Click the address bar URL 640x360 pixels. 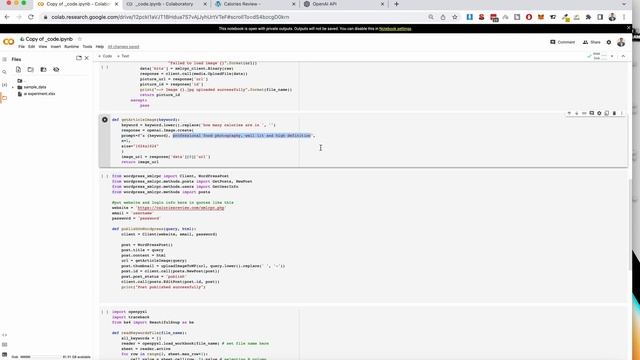click(x=170, y=17)
